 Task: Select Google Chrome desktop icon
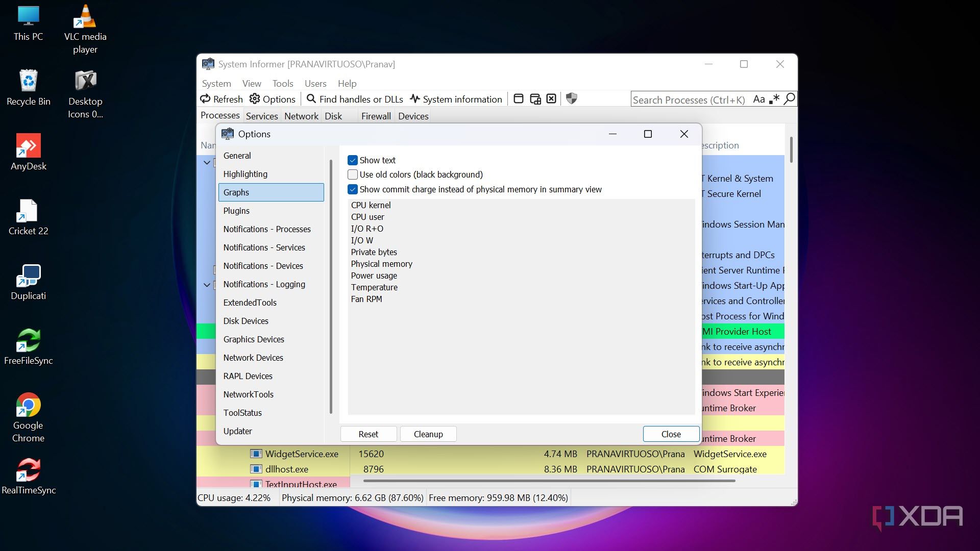[29, 418]
